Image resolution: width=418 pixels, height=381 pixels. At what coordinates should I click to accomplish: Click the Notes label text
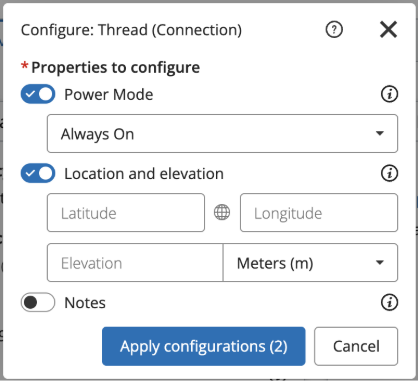tap(85, 303)
